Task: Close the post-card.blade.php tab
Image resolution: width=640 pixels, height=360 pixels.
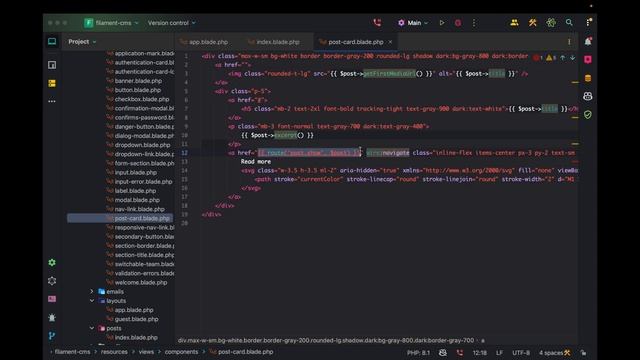Action: pos(390,42)
